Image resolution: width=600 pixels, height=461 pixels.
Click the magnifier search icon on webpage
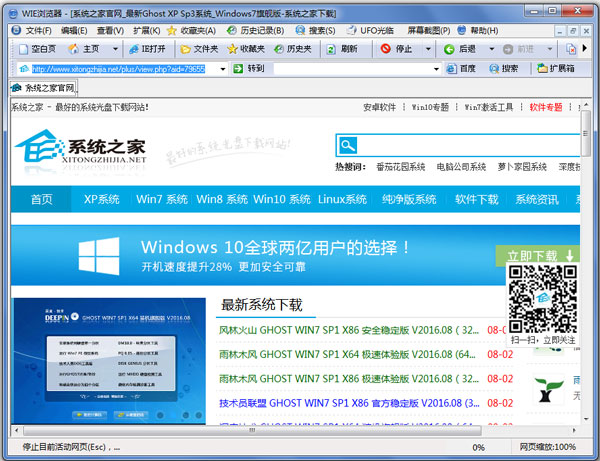coord(347,145)
